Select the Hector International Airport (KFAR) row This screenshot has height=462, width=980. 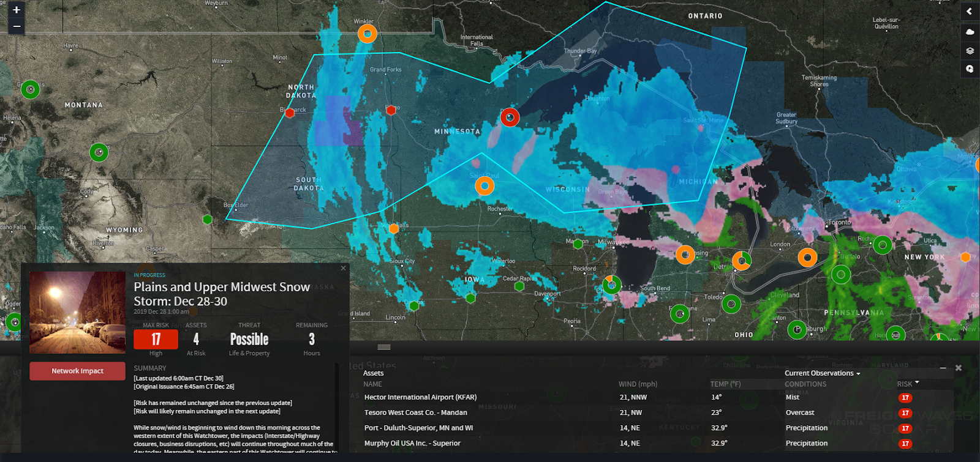tap(420, 397)
